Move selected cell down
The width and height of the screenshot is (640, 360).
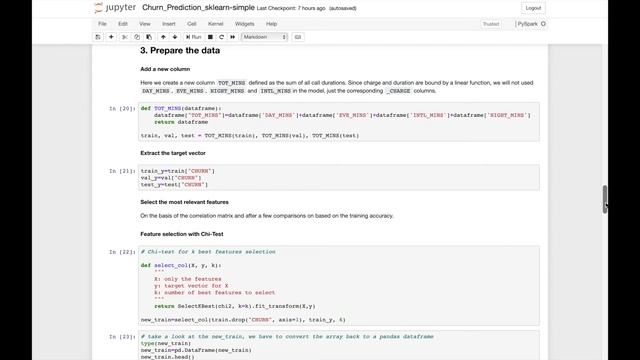[x=175, y=37]
